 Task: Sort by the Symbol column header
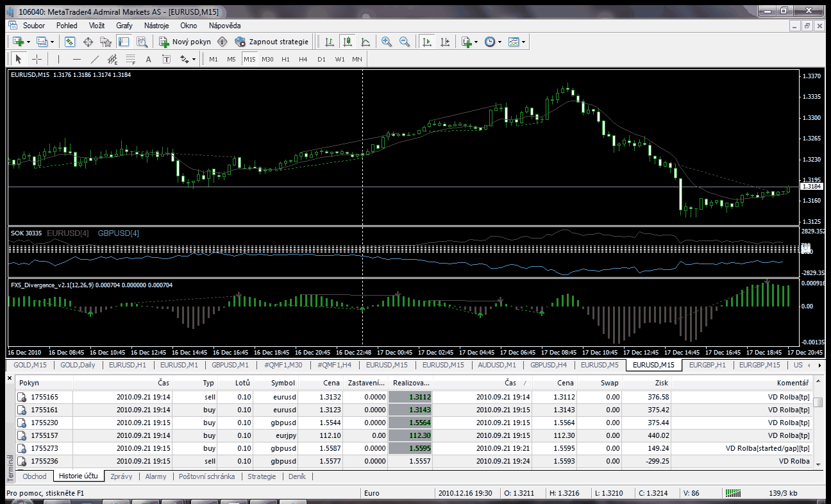(x=276, y=383)
